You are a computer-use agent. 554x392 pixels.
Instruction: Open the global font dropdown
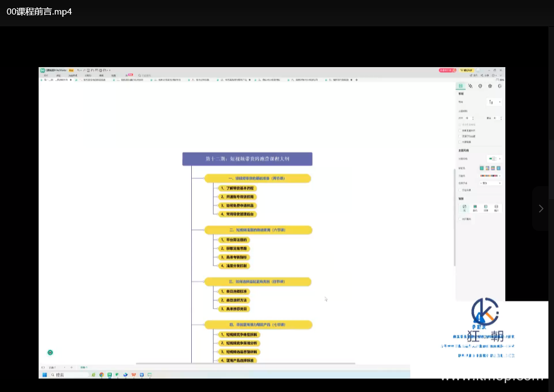click(x=491, y=183)
